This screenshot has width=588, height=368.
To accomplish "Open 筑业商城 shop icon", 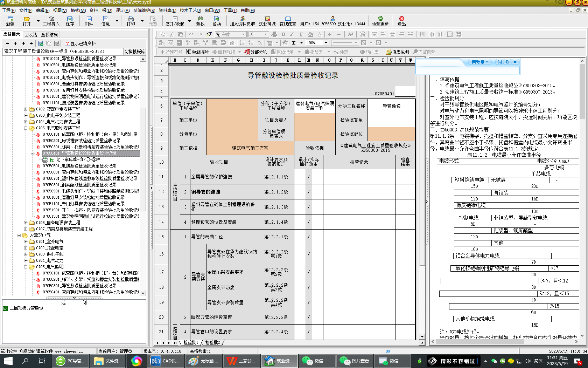I will [x=267, y=21].
